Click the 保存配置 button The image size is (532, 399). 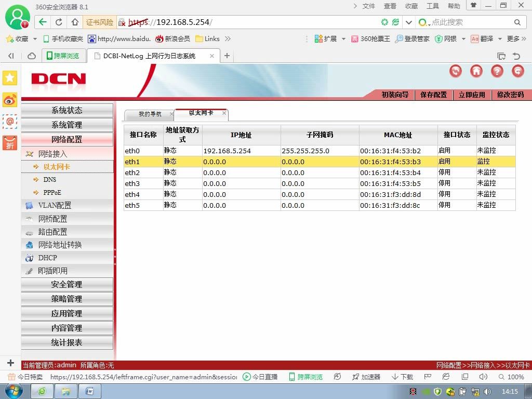(x=434, y=95)
